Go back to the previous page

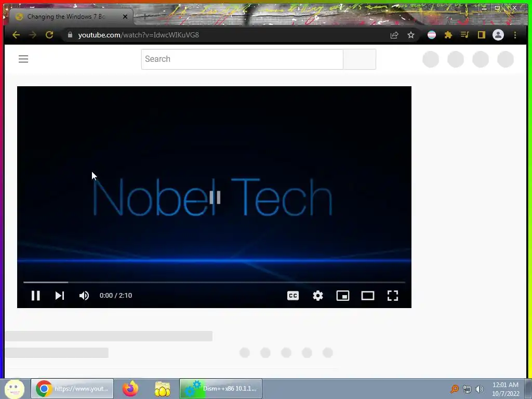(16, 35)
